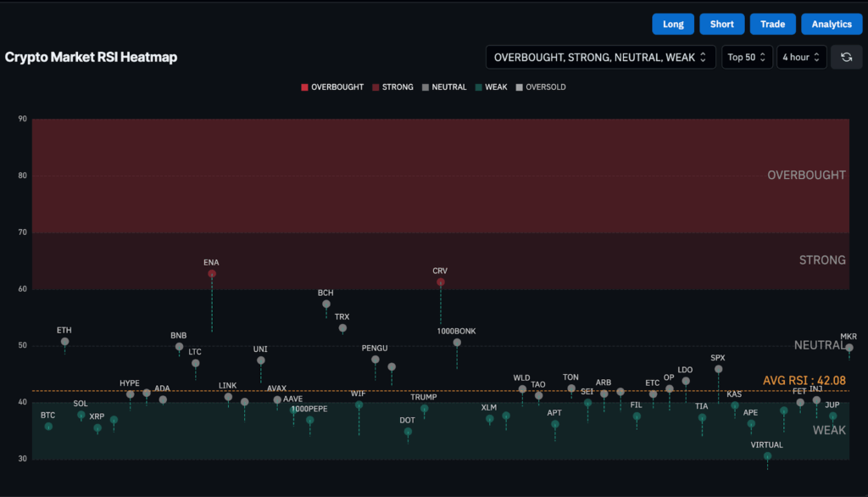Select the 1000BONK data point
Screen dimensions: 868x497
[457, 343]
